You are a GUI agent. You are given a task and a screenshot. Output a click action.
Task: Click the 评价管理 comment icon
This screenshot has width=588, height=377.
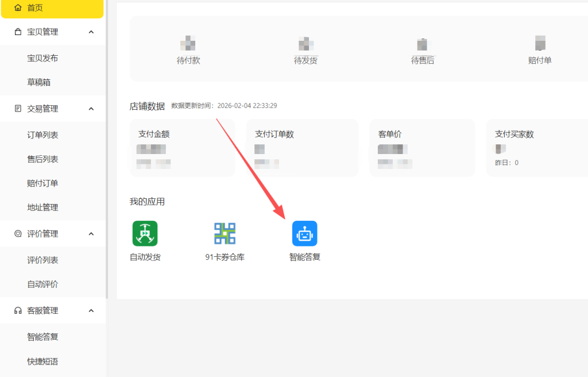coord(18,234)
